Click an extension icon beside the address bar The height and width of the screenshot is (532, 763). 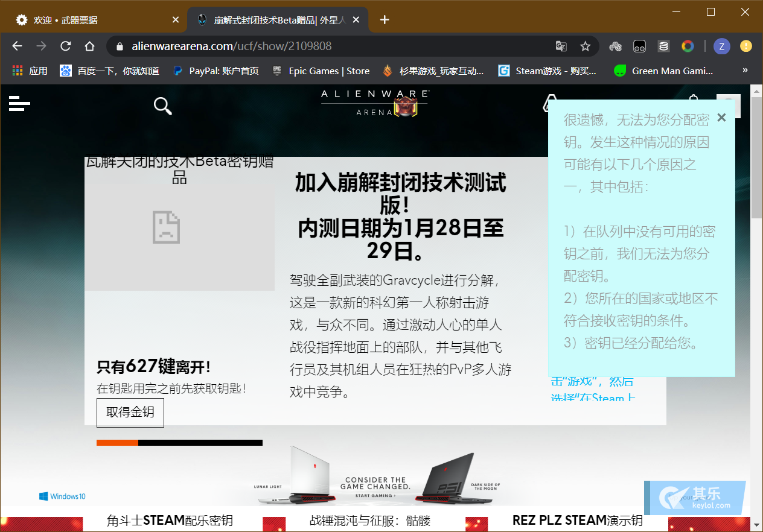tap(615, 46)
